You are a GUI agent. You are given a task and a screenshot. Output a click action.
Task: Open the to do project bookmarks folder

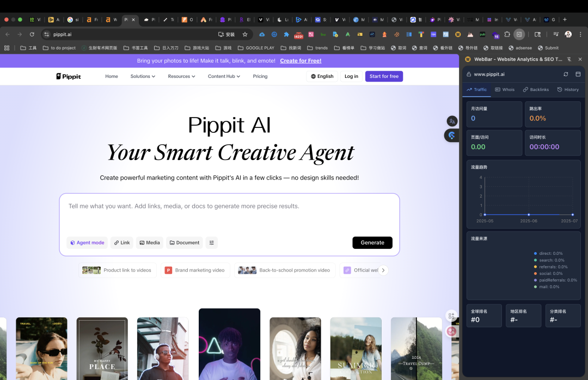59,48
